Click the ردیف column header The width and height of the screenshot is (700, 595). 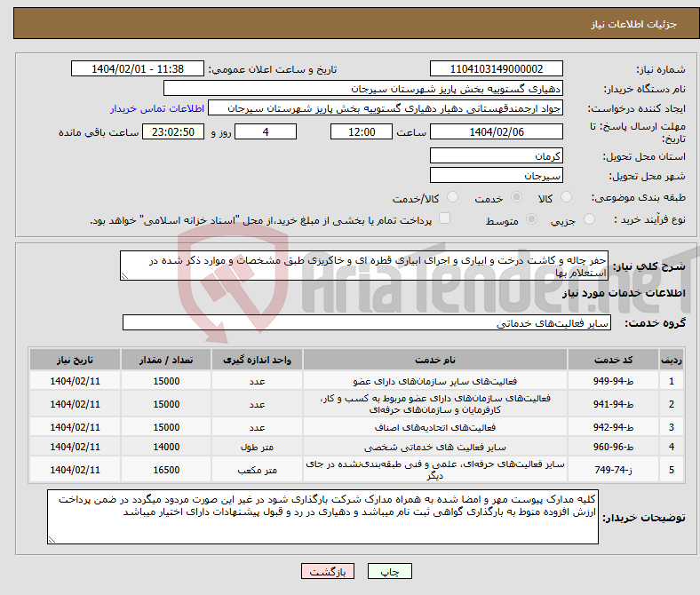coord(671,360)
